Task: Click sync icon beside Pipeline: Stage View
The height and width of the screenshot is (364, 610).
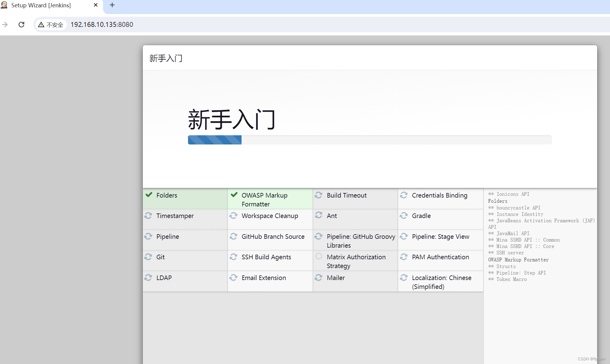Action: point(404,236)
